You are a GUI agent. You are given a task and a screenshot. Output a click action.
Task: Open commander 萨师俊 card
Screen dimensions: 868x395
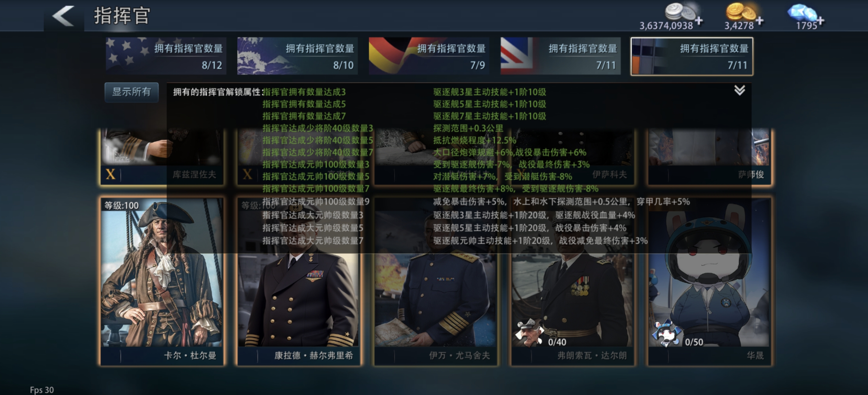pos(709,157)
